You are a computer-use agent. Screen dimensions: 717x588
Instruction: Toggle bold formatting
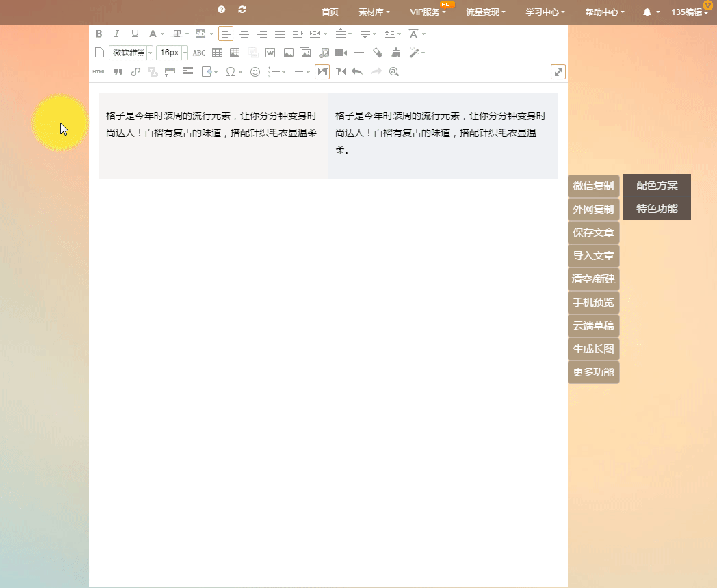(x=99, y=34)
